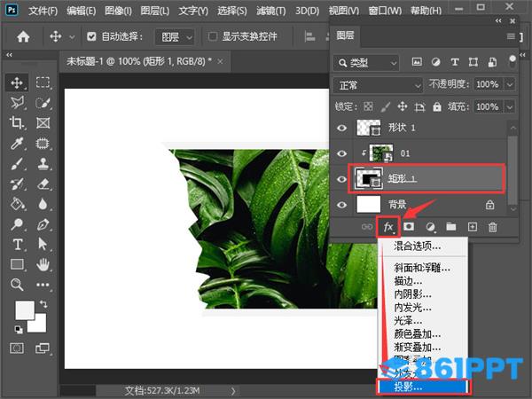Expand the 填充 slider arrow
Screen dimensions: 532x399
510,107
